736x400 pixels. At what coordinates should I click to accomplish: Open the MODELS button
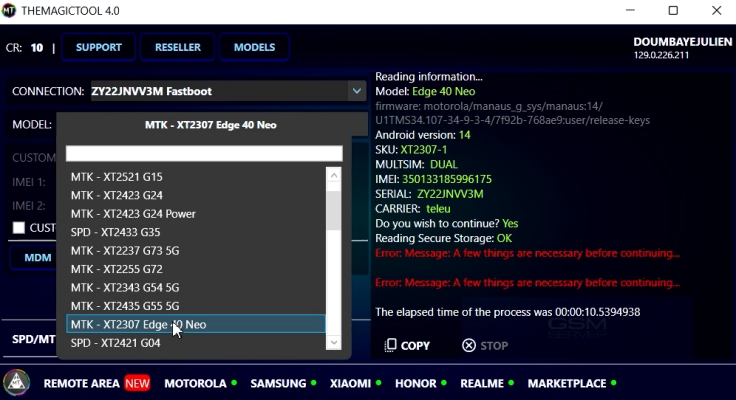(x=254, y=47)
